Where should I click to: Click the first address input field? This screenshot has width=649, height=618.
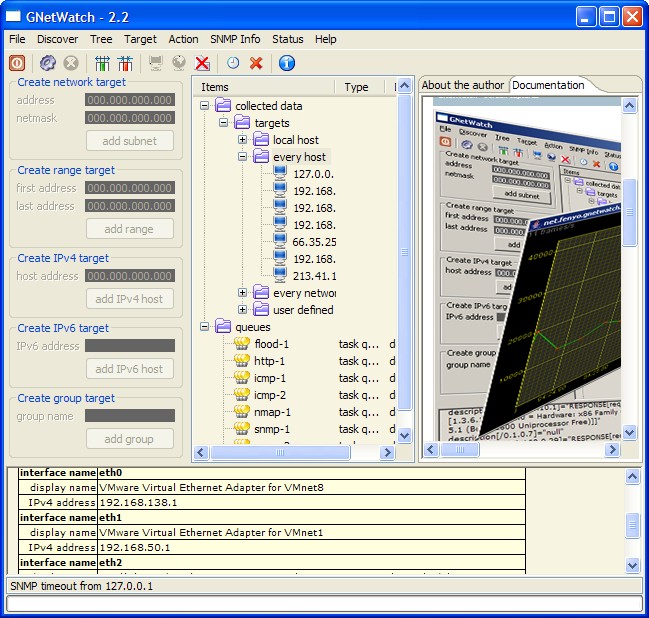click(x=130, y=188)
